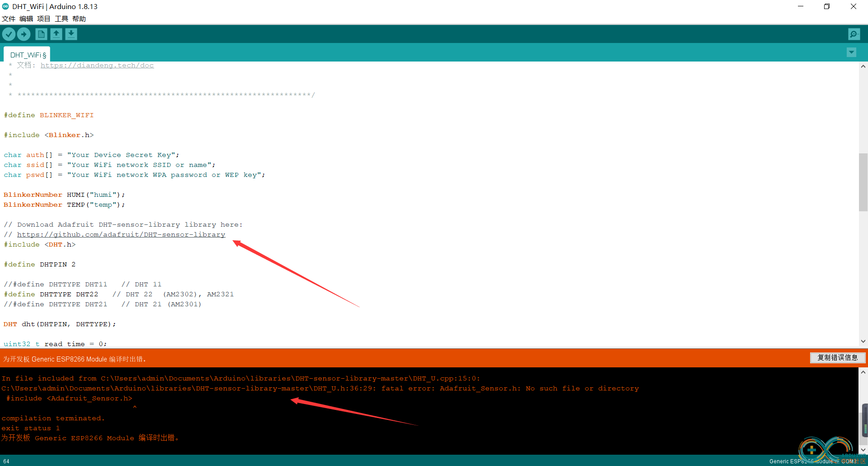868x466 pixels.
Task: Open the 项目 menu
Action: [44, 19]
